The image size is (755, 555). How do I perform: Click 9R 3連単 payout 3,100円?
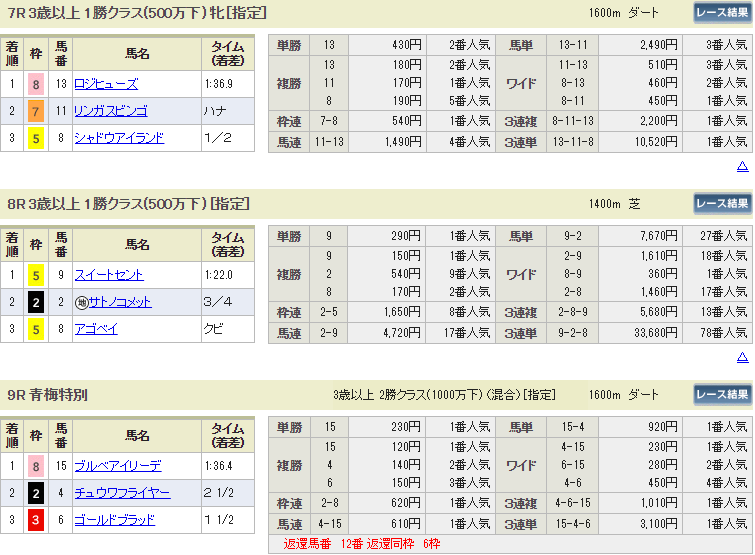click(659, 524)
